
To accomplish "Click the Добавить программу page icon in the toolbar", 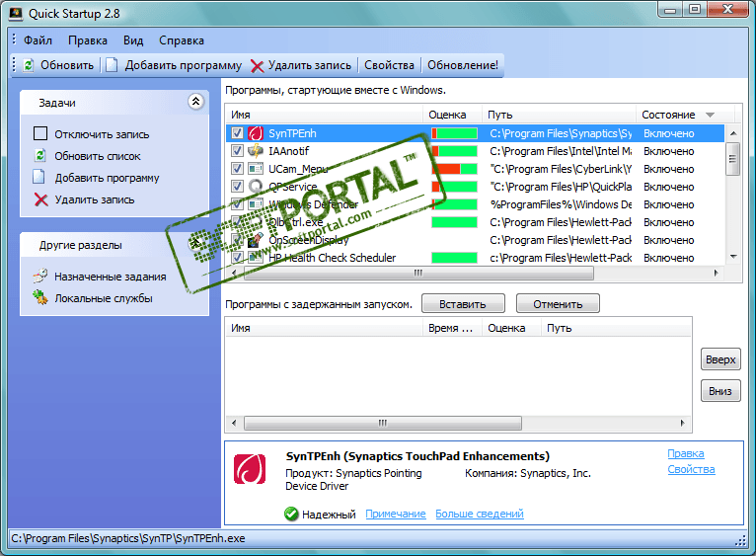I will click(x=112, y=65).
